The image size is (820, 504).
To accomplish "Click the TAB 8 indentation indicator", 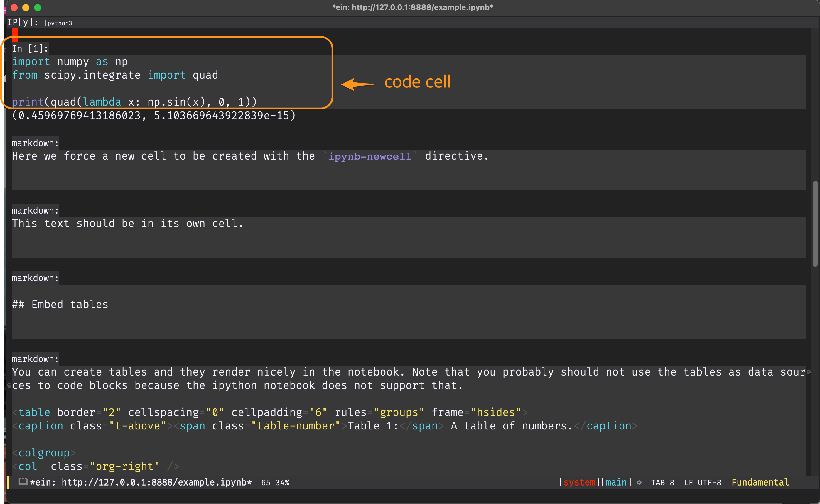I will (x=662, y=482).
